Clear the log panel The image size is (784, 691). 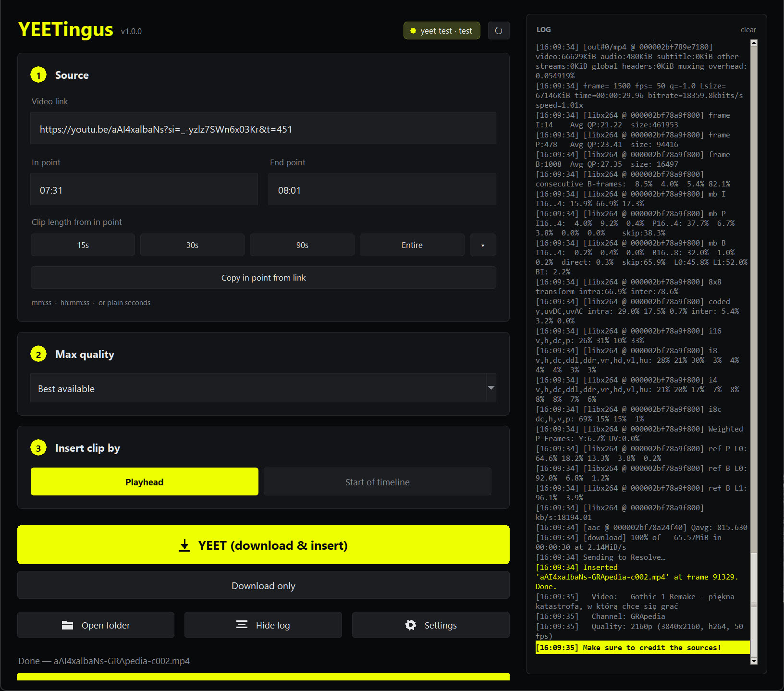click(748, 30)
